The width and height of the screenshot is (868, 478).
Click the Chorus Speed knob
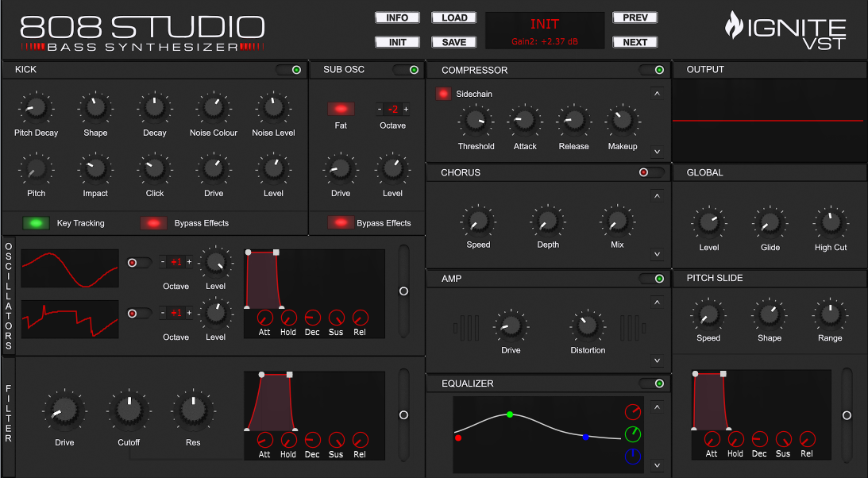pos(478,222)
